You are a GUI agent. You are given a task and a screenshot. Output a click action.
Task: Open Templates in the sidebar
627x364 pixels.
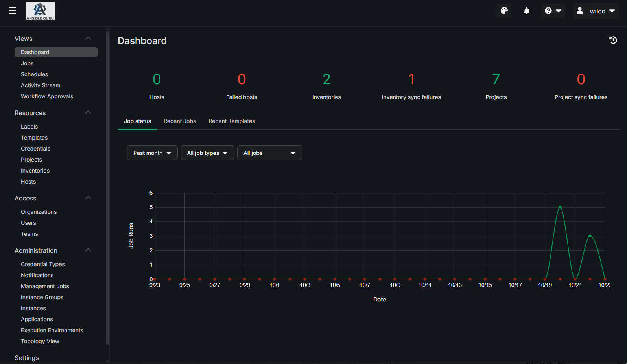34,138
